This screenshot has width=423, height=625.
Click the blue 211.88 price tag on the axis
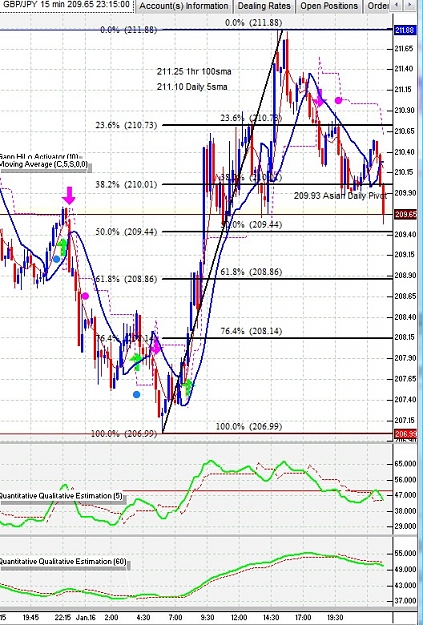tap(405, 30)
